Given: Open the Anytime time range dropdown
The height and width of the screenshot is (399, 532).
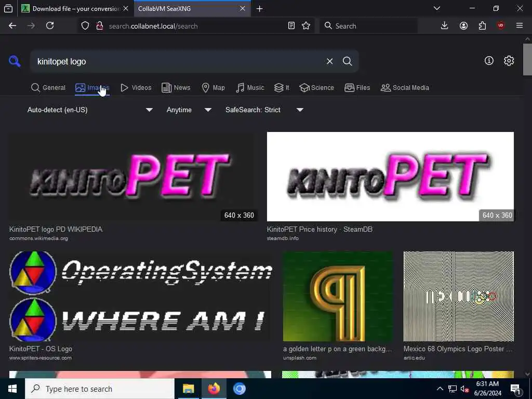Looking at the screenshot, I should 189,110.
